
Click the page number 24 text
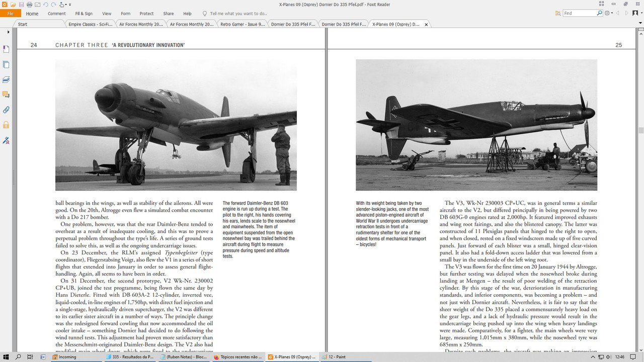click(34, 45)
